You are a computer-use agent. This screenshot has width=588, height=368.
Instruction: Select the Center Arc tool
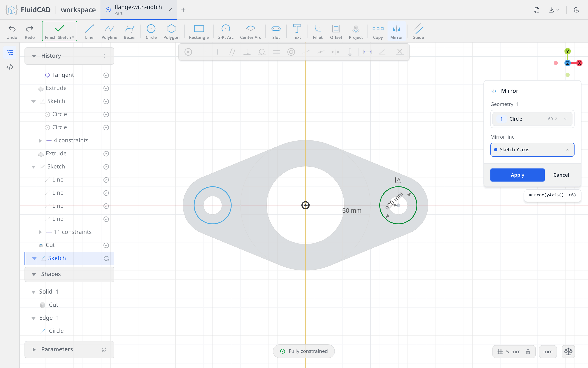point(250,32)
